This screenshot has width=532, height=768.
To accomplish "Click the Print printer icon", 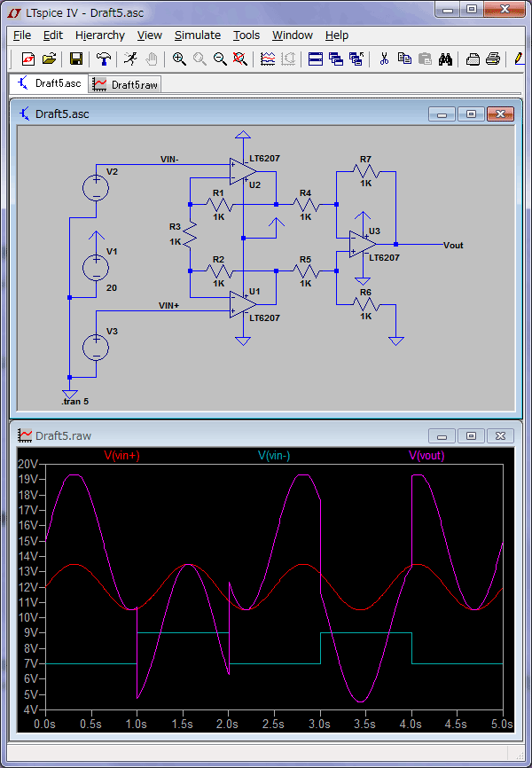I will click(493, 59).
